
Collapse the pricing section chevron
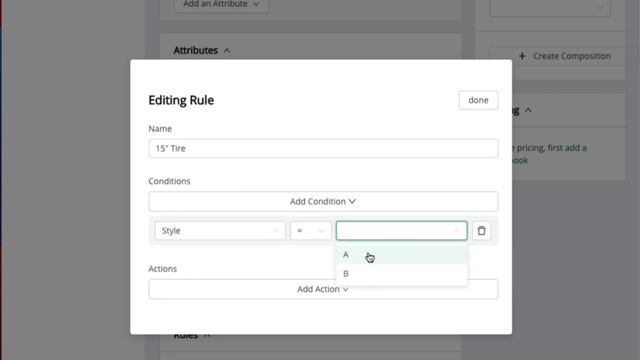[528, 110]
